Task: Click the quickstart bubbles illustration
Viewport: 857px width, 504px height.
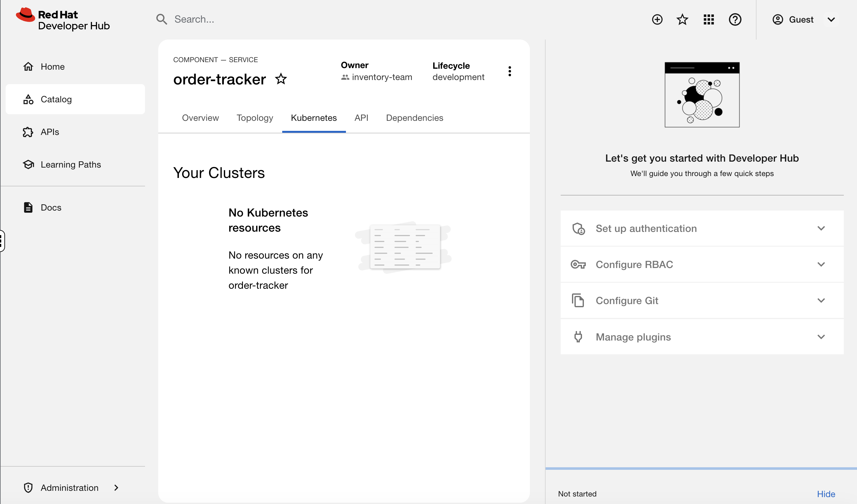Action: coord(702,94)
